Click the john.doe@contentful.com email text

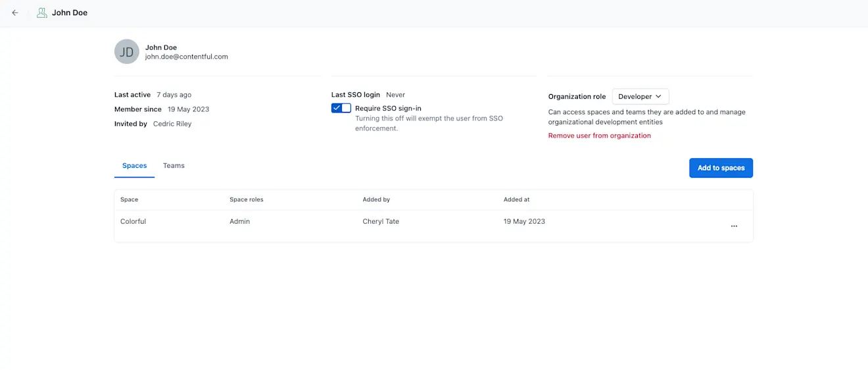pyautogui.click(x=187, y=57)
